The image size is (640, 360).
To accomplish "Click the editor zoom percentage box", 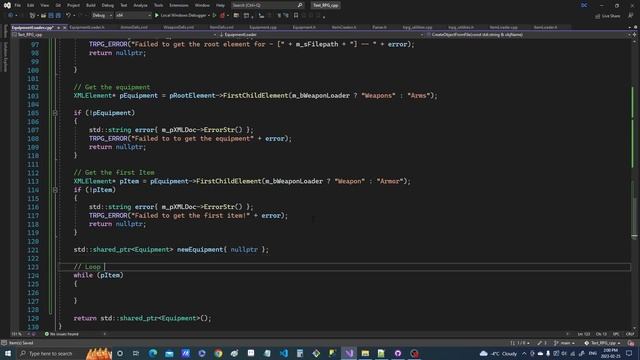I will (18, 334).
